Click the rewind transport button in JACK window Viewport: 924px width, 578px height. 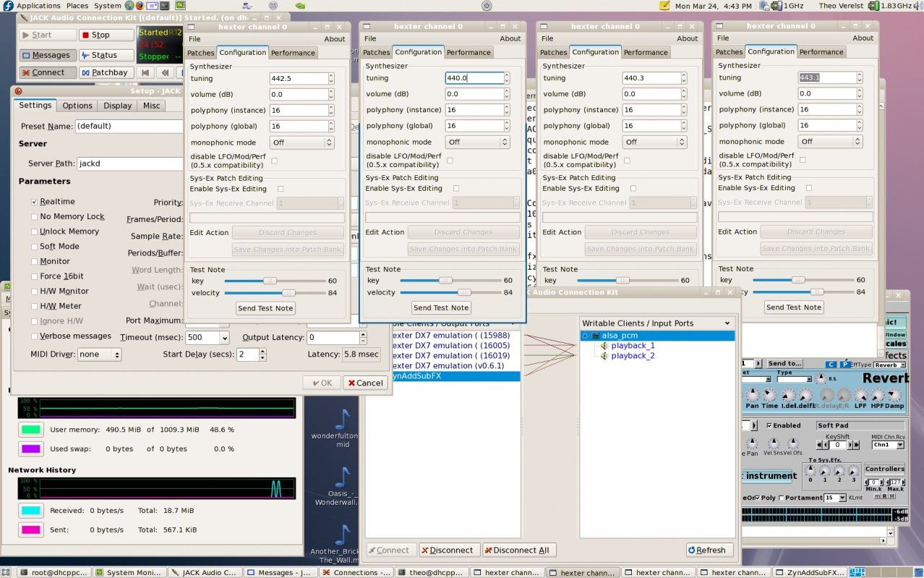point(165,72)
